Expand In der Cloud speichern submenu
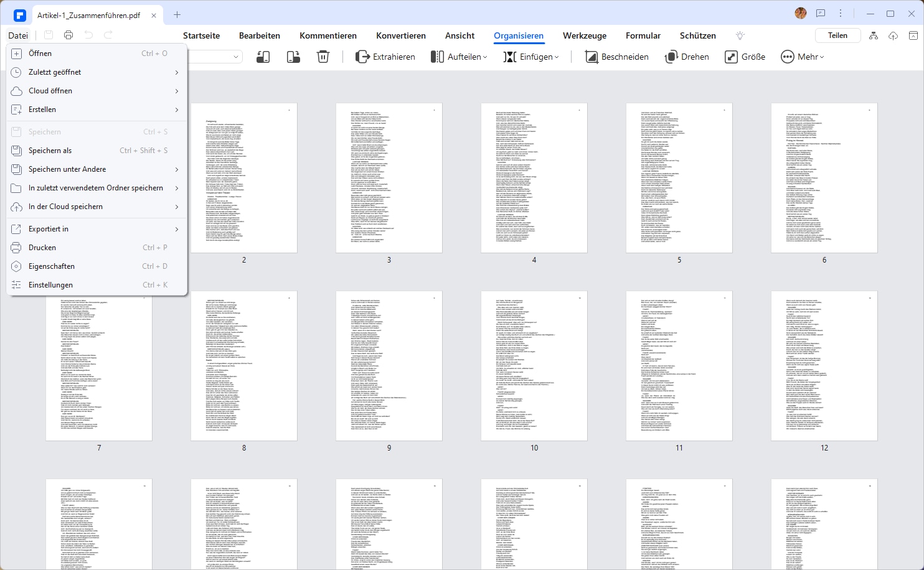This screenshot has height=570, width=924. [x=97, y=207]
